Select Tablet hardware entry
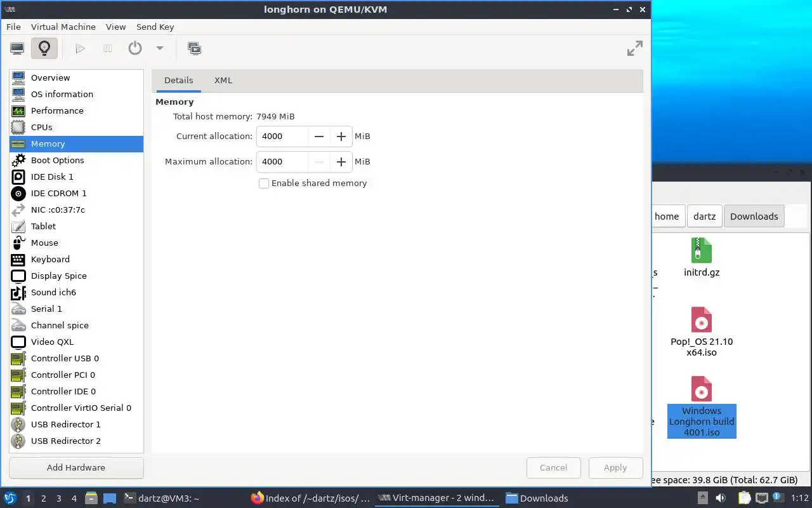This screenshot has width=812, height=508. pos(76,226)
